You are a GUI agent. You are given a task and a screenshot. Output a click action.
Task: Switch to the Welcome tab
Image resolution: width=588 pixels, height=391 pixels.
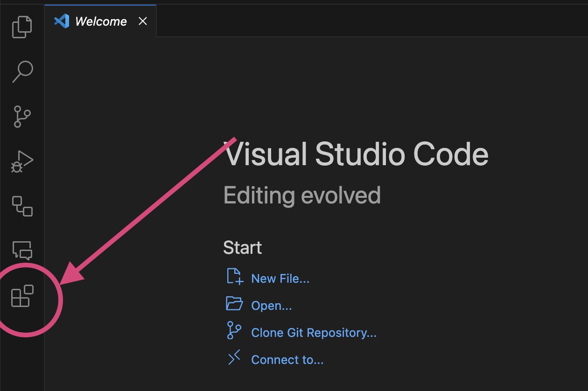pos(100,21)
